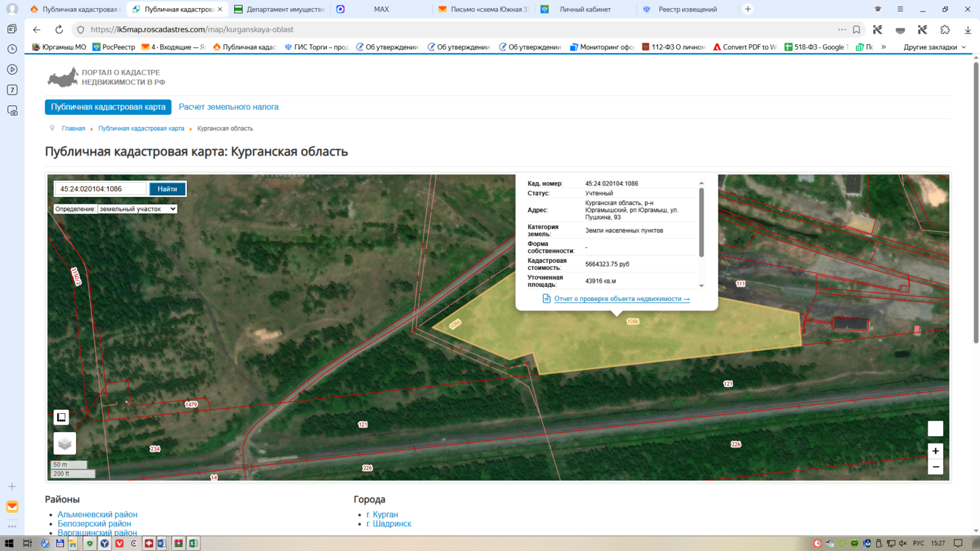Focus the cadastral number search field
The height and width of the screenshot is (551, 980).
pos(100,189)
